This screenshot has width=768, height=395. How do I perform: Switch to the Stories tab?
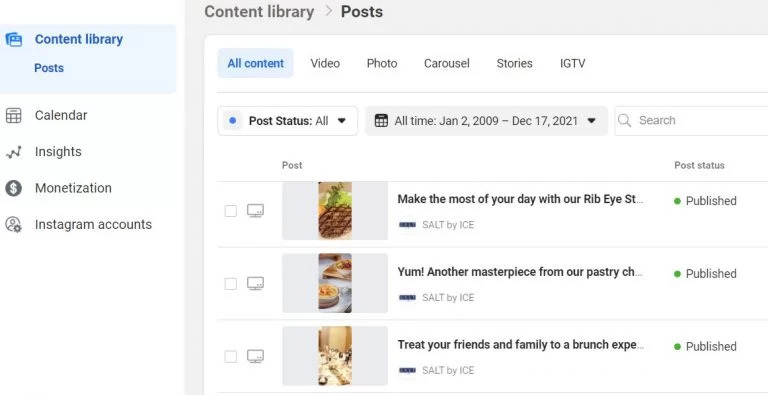[514, 64]
